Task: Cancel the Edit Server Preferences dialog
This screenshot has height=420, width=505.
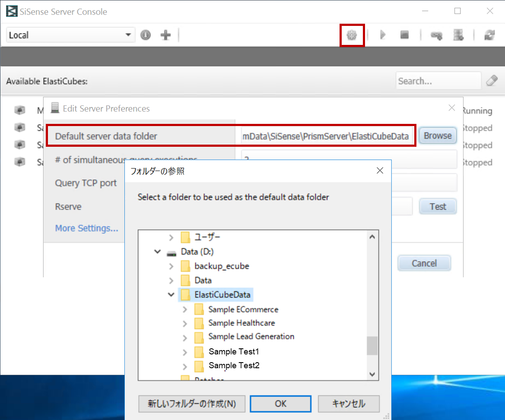Action: pyautogui.click(x=424, y=263)
